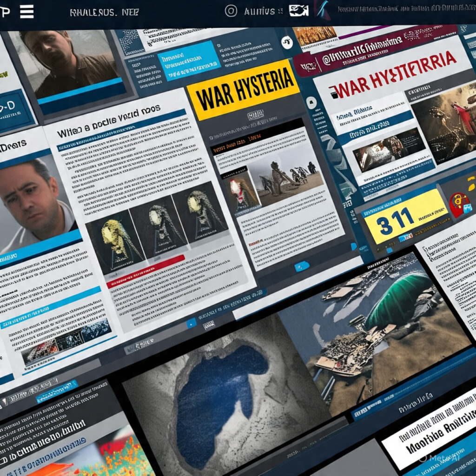The width and height of the screenshot is (476, 476).
Task: Click the blue and red feather logo
Action: [323, 10]
